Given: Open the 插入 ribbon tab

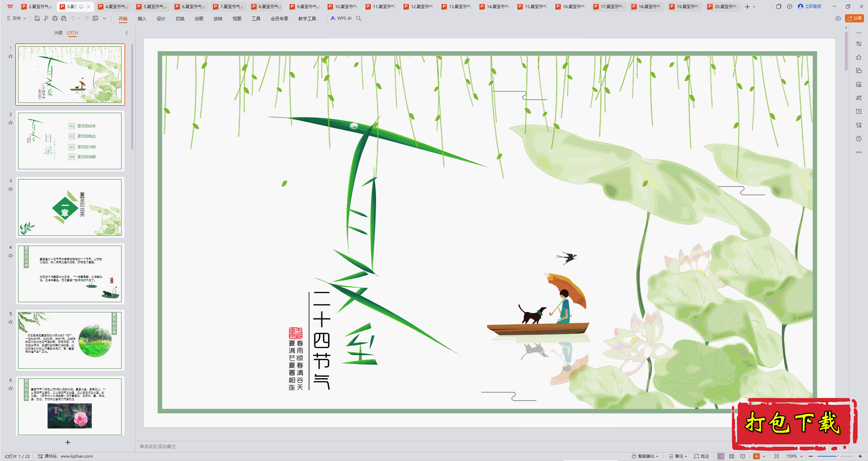Looking at the screenshot, I should pos(142,19).
